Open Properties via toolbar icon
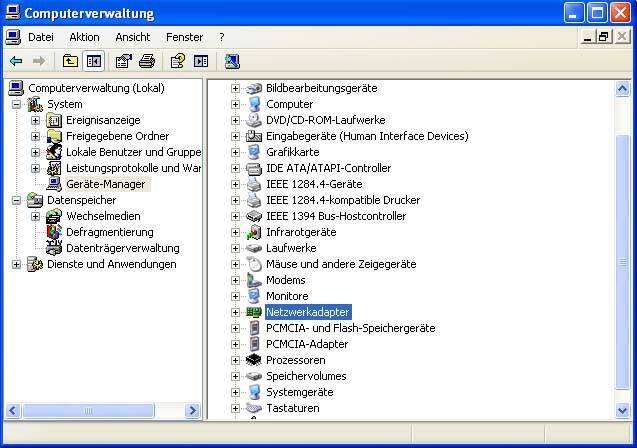637x448 pixels. [123, 61]
